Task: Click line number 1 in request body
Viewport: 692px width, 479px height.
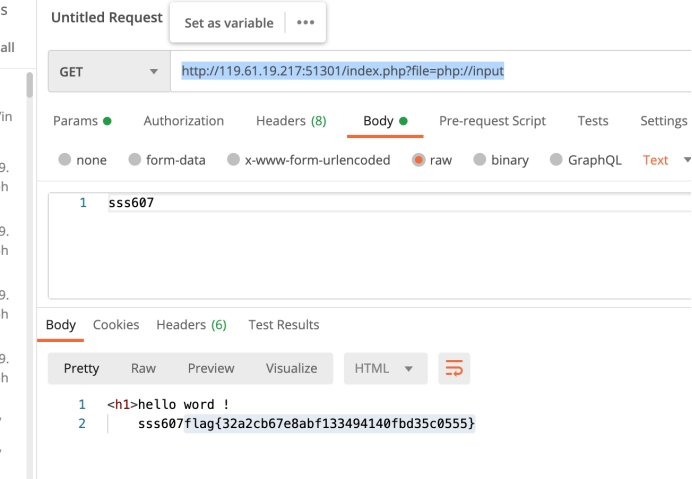Action: pyautogui.click(x=83, y=203)
